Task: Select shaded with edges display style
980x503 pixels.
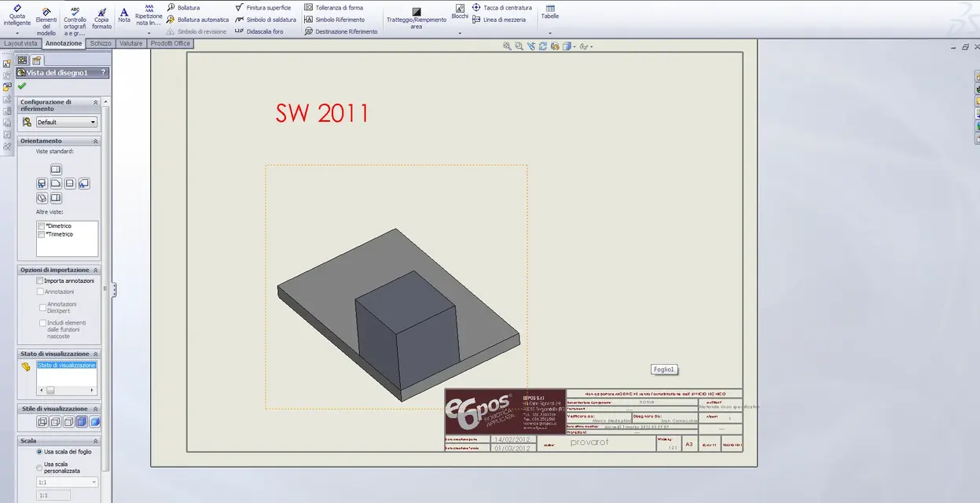Action: point(82,422)
